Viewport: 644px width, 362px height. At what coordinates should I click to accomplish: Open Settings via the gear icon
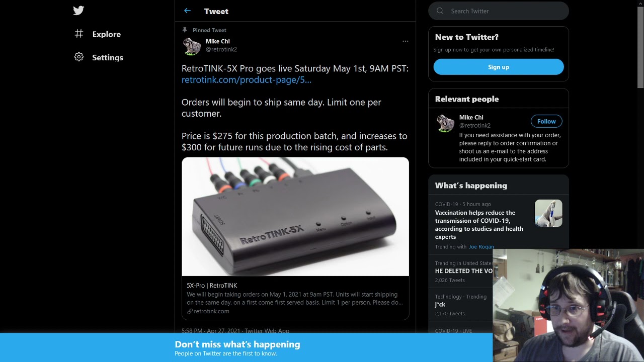[x=79, y=57]
